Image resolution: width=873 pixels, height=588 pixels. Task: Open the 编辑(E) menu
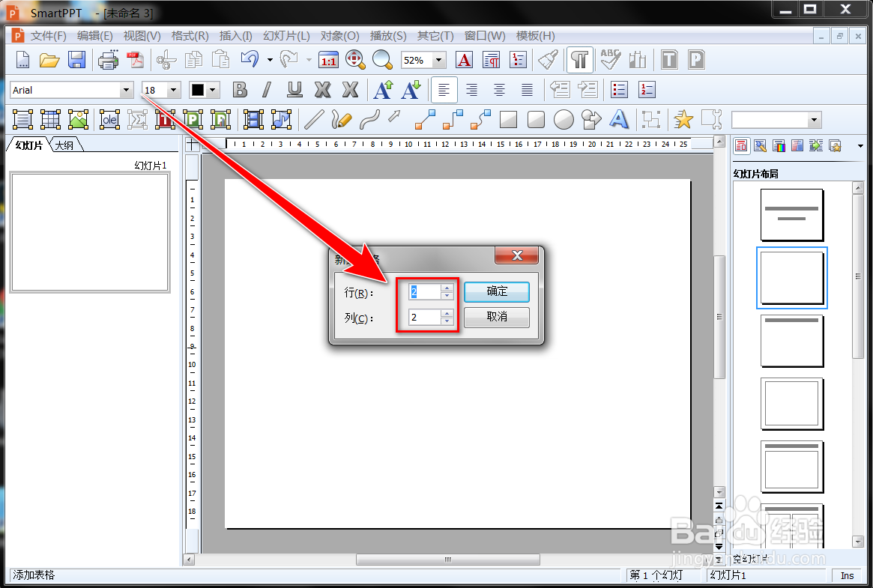94,36
